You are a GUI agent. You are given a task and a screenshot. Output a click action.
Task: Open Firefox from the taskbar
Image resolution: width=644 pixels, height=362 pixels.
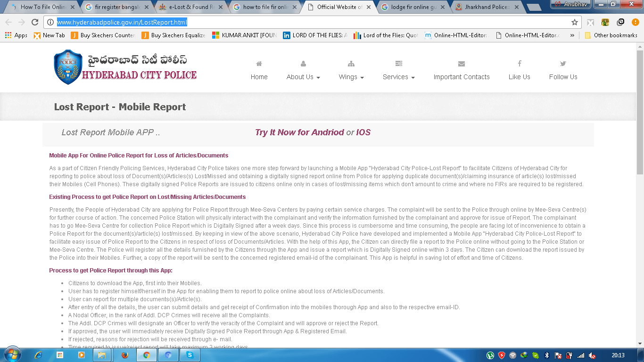coord(124,355)
